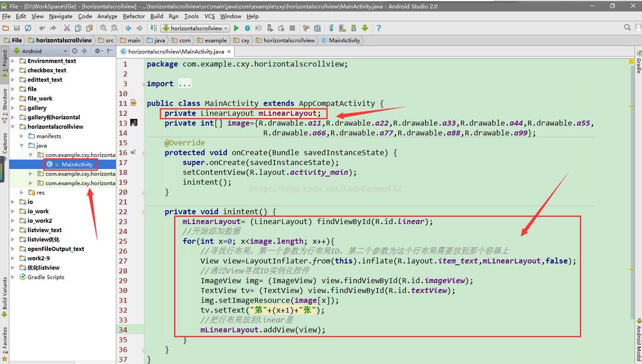The height and width of the screenshot is (364, 642).
Task: Toggle the Android Model tool window
Action: click(x=638, y=340)
